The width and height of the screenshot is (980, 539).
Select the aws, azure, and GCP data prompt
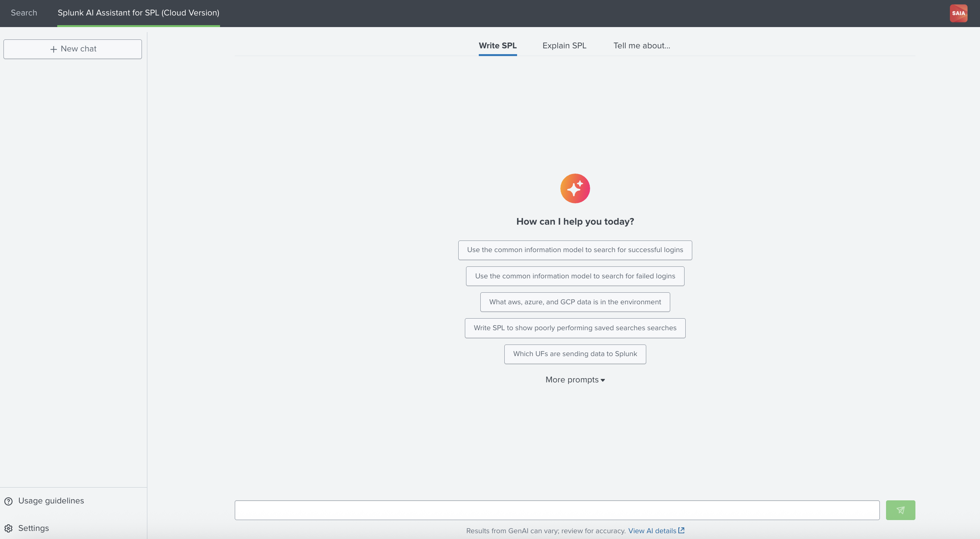pos(575,302)
